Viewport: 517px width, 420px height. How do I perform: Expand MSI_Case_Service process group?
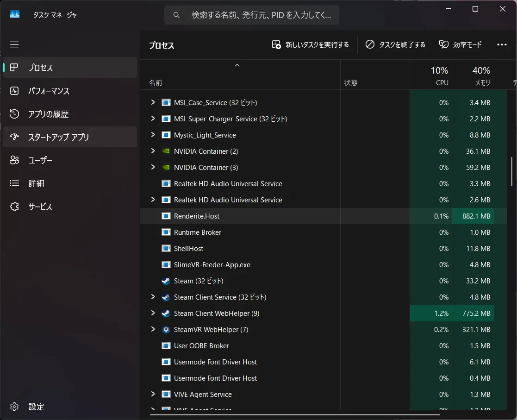153,102
